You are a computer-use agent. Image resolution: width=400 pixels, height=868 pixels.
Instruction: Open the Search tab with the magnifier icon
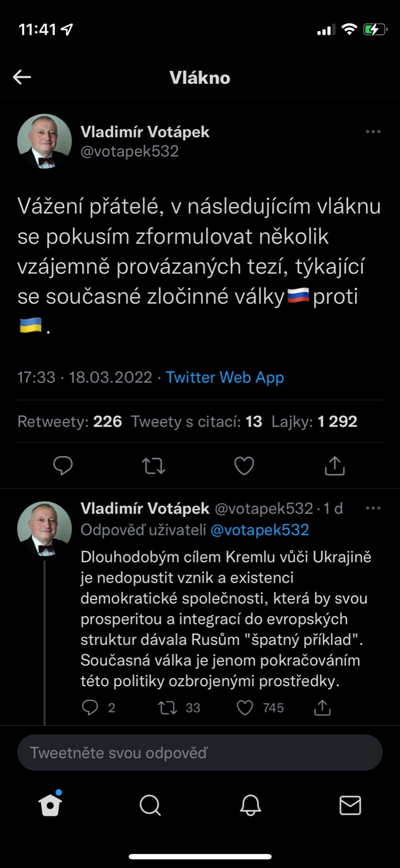point(150,805)
